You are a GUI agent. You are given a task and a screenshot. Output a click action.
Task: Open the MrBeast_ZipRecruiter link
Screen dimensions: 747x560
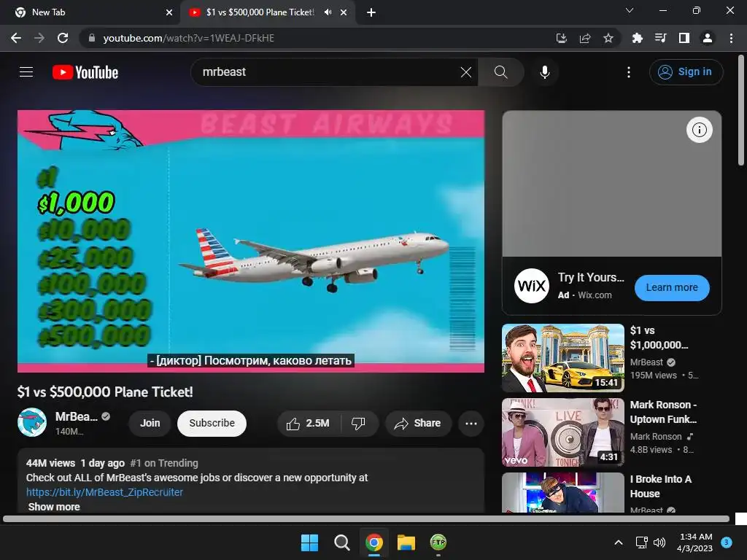pos(104,492)
